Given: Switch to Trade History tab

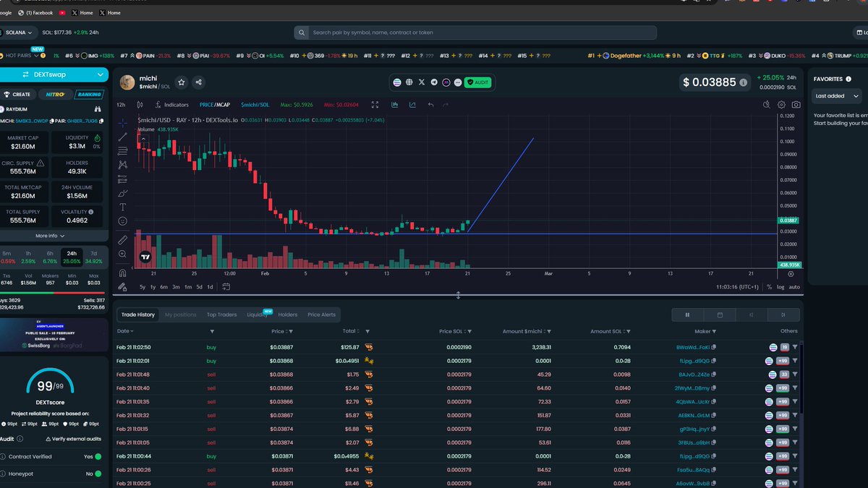Looking at the screenshot, I should [x=137, y=314].
